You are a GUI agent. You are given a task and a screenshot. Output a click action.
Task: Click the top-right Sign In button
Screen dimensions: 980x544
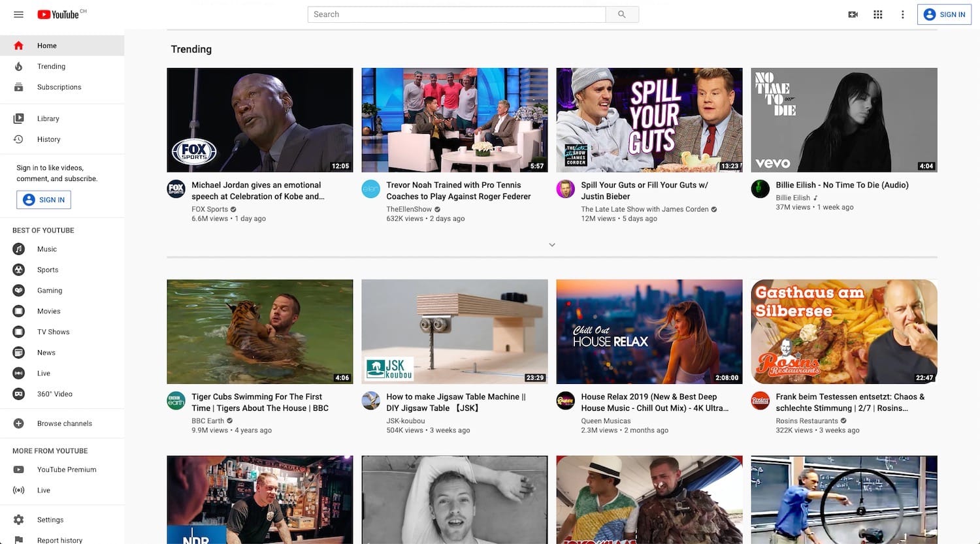(944, 14)
